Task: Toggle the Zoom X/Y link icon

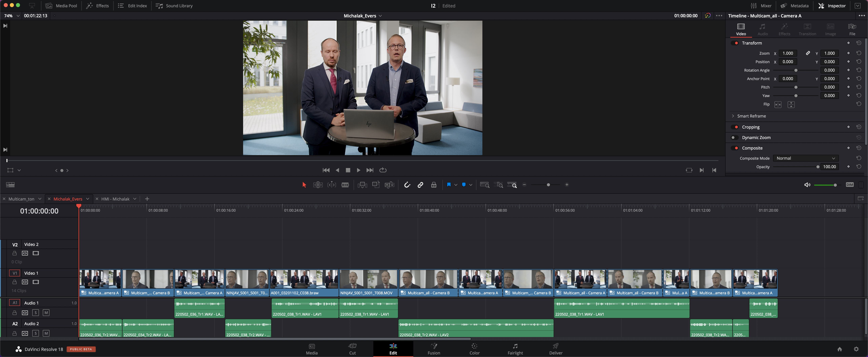Action: tap(808, 53)
